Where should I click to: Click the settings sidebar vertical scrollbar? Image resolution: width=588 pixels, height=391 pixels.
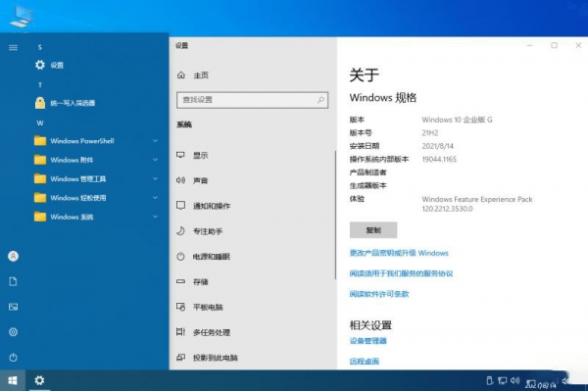tap(335, 215)
